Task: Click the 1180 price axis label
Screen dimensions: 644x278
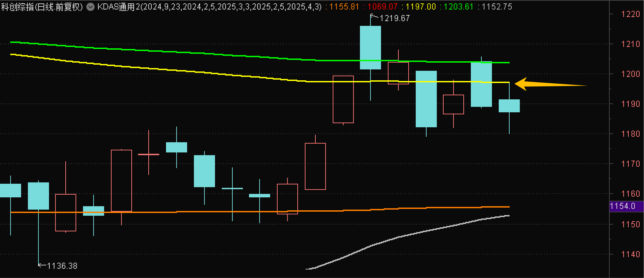Action: point(631,134)
